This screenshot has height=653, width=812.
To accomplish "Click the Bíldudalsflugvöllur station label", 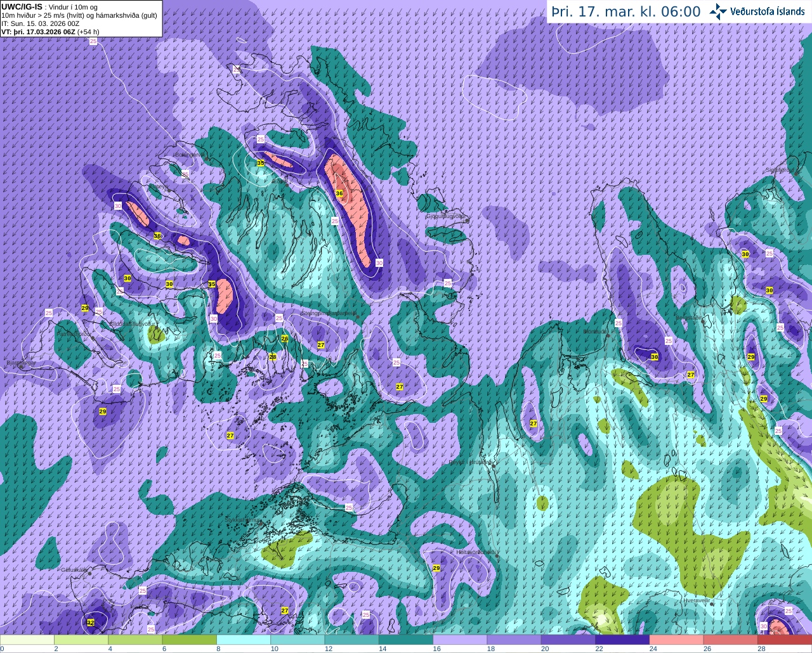I will click(133, 323).
